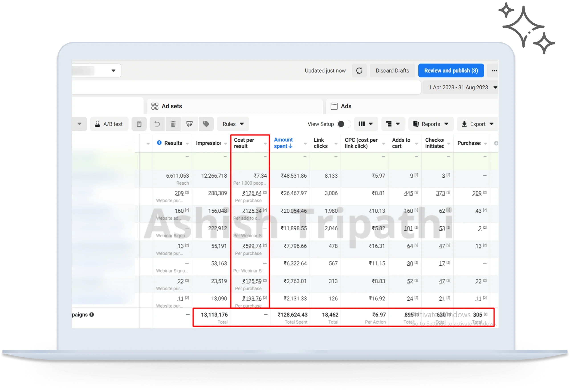The width and height of the screenshot is (570, 392).
Task: Click Review and publish button
Action: tap(451, 71)
